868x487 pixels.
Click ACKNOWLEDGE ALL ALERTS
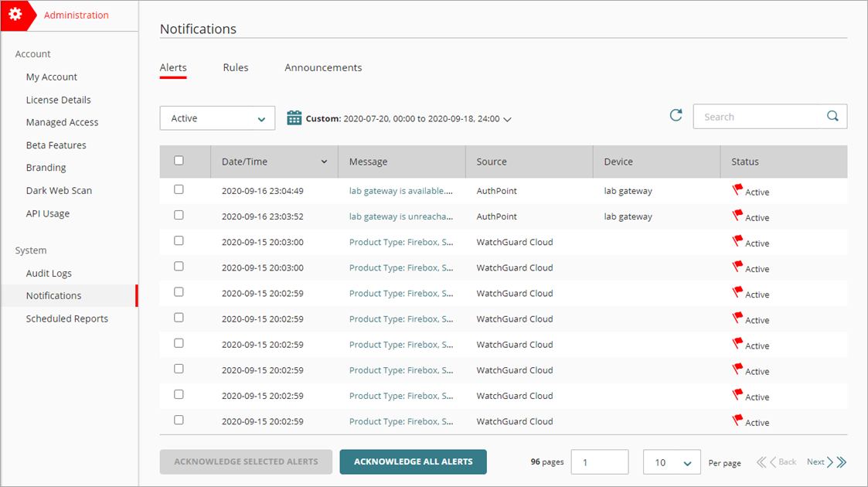click(x=413, y=461)
